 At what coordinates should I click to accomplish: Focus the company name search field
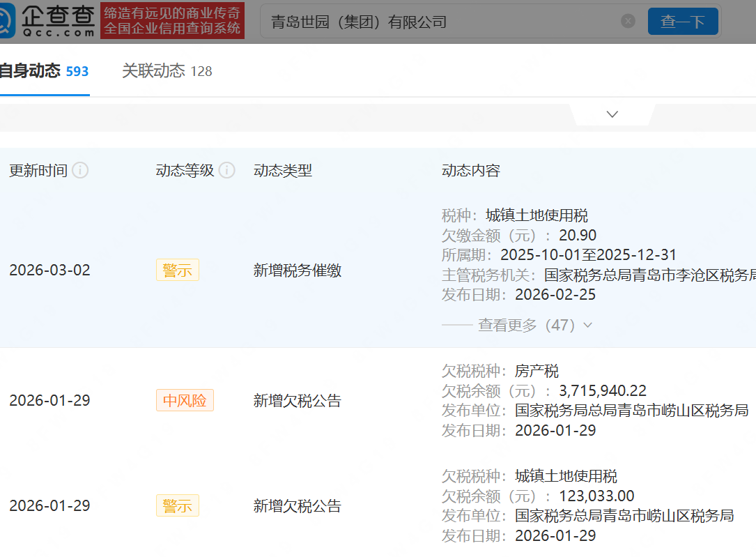tap(439, 22)
